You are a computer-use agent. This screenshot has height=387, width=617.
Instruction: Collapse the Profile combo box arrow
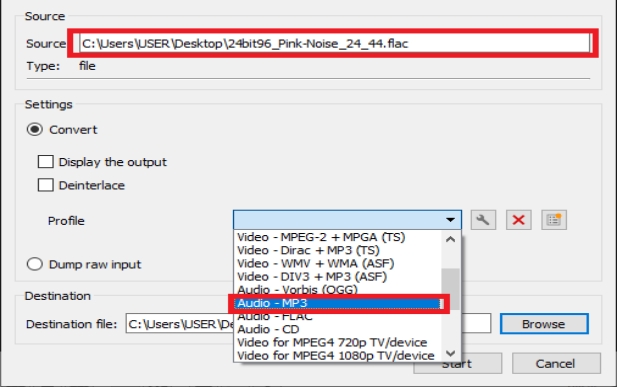451,220
